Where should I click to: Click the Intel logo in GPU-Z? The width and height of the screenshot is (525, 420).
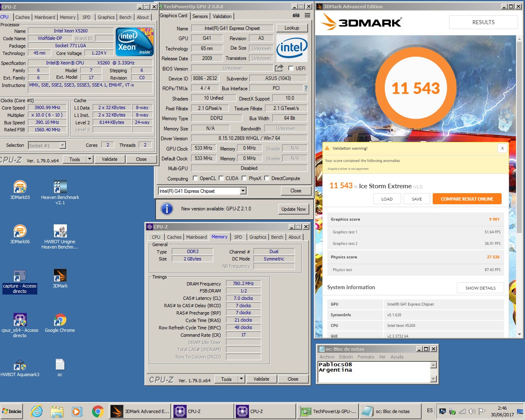292,48
